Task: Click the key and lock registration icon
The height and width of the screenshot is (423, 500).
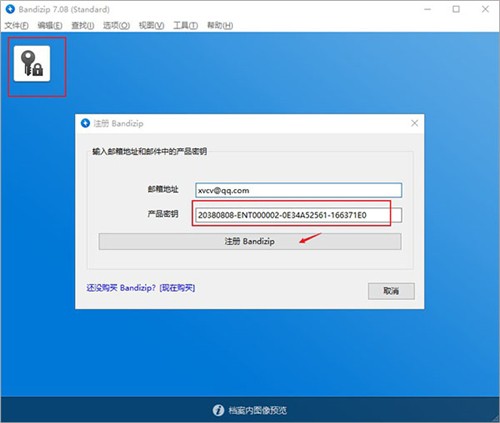Action: (32, 64)
